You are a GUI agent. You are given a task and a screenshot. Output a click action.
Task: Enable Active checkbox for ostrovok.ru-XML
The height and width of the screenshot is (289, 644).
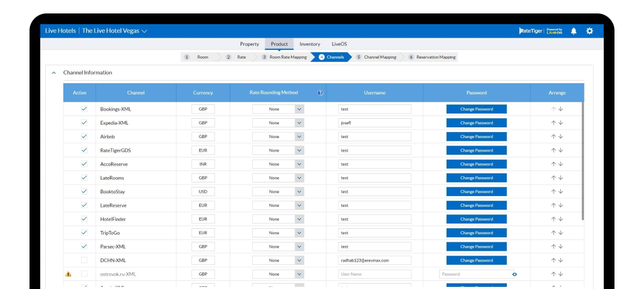coord(84,274)
